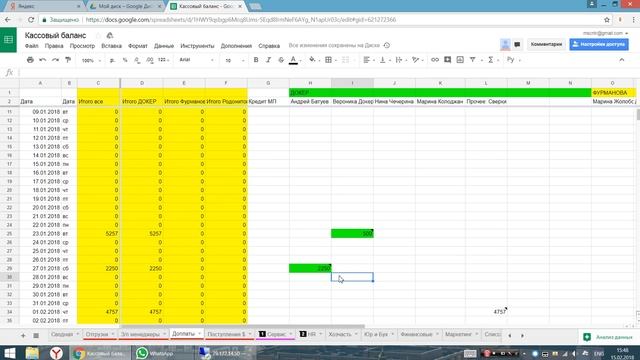Open the borders menu

[x=328, y=60]
